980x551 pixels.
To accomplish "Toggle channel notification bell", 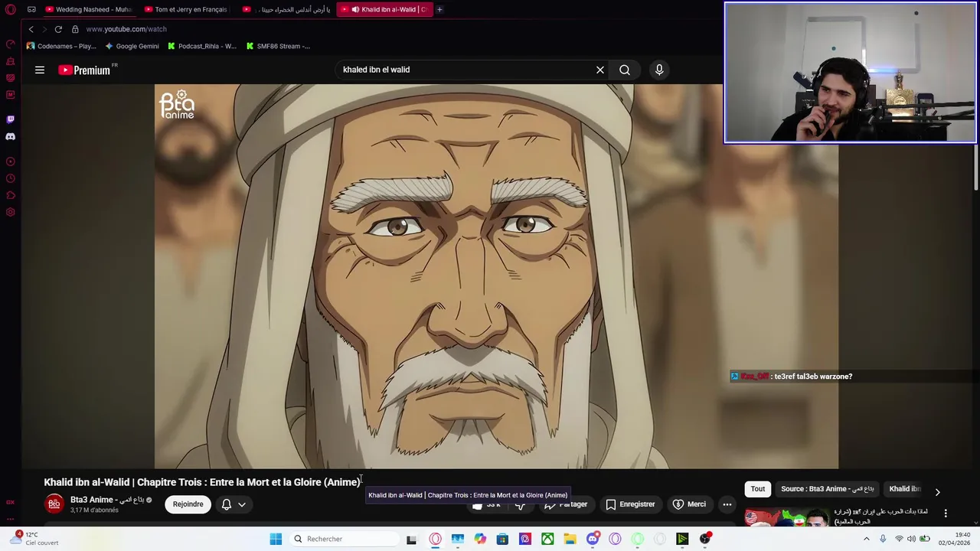I will (227, 504).
